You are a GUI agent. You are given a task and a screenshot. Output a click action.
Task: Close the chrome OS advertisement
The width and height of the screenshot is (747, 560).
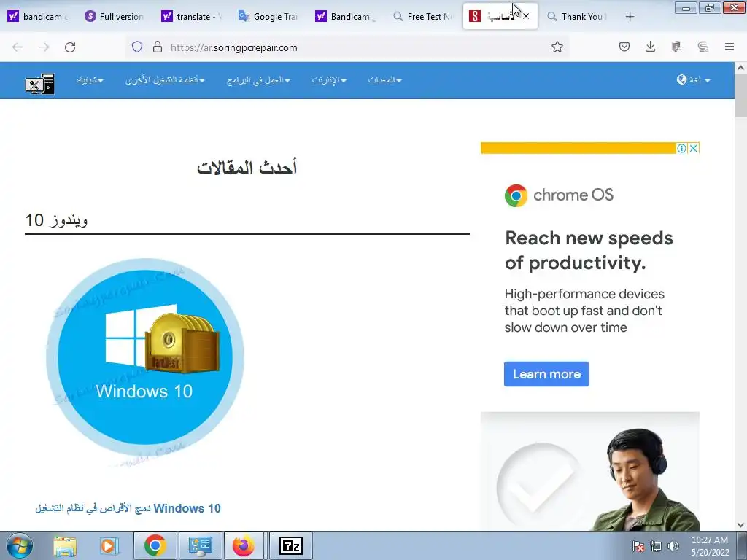(694, 148)
